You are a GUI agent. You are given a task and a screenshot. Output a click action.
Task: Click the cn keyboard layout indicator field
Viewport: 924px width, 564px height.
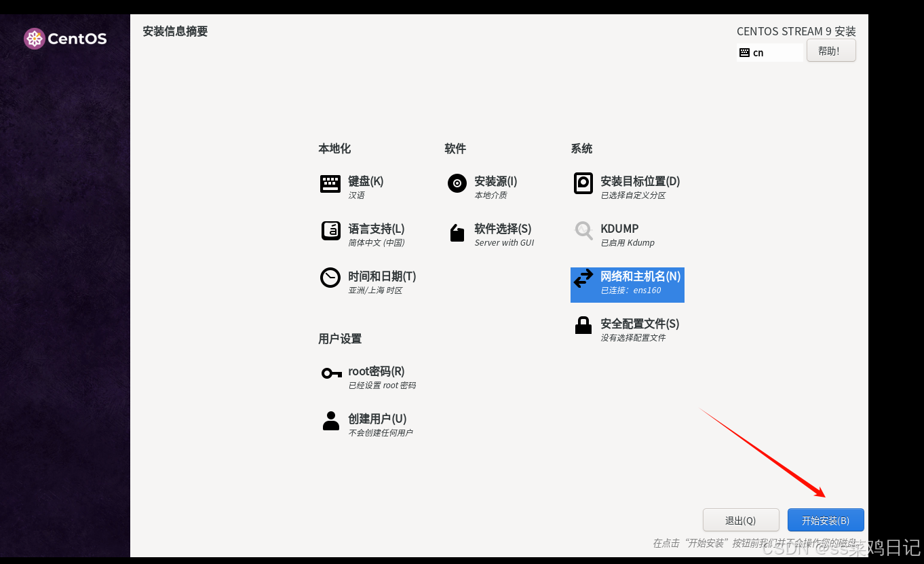[770, 52]
